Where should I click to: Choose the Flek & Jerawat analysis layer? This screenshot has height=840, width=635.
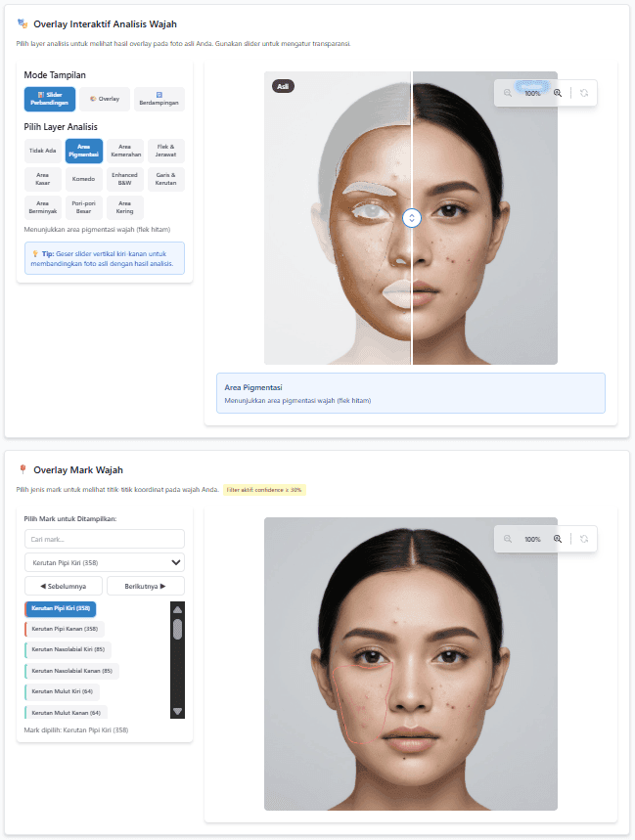point(165,151)
